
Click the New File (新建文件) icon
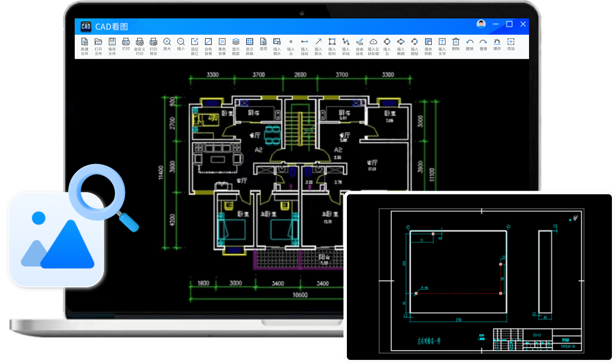click(x=84, y=42)
